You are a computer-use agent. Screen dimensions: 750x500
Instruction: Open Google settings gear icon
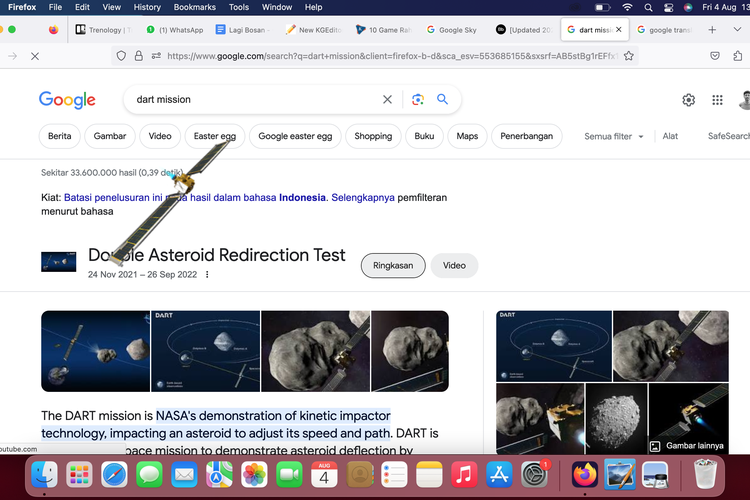(x=688, y=100)
